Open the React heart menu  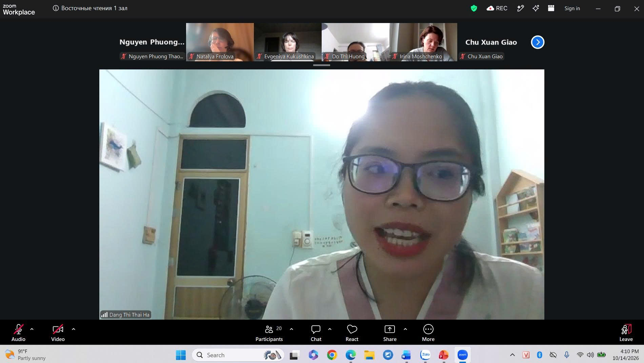352,333
